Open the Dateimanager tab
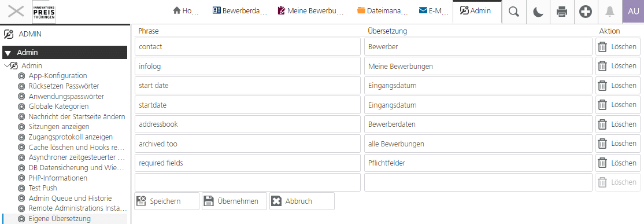The width and height of the screenshot is (644, 224). (382, 12)
